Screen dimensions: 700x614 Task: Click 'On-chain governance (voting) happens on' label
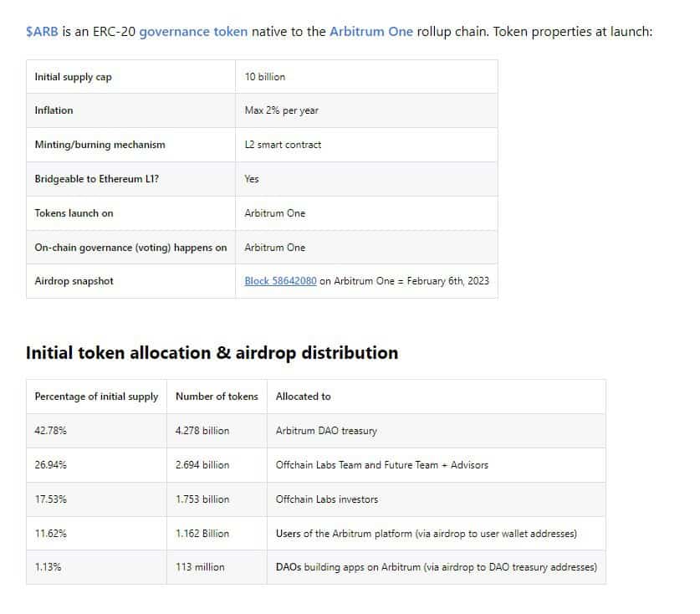[130, 248]
